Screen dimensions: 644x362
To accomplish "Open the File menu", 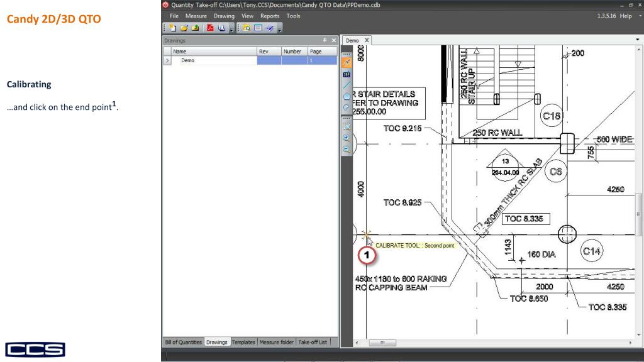I will coord(174,16).
